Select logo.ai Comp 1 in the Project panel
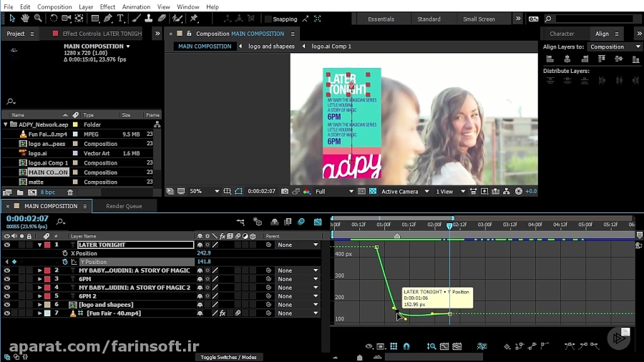The image size is (644, 362). pos(48,163)
